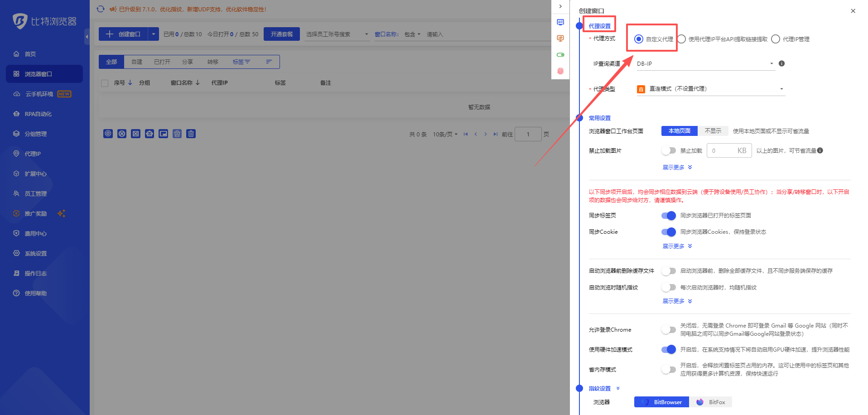868x415 pixels.
Task: Click the page number input field
Action: click(528, 134)
